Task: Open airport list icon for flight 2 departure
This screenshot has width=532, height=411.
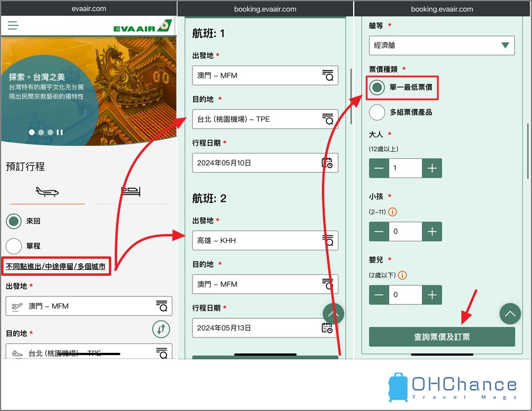Action: pyautogui.click(x=328, y=240)
